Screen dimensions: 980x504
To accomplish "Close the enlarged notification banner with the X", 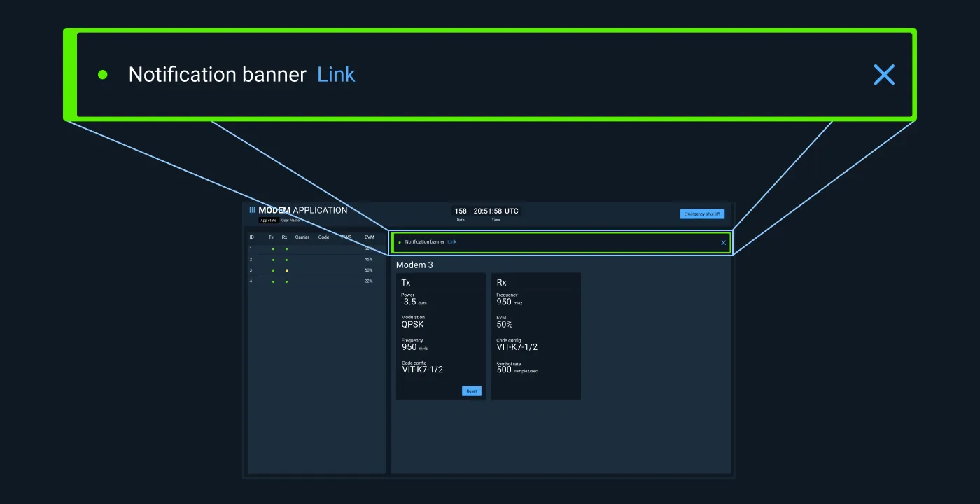I will (884, 75).
